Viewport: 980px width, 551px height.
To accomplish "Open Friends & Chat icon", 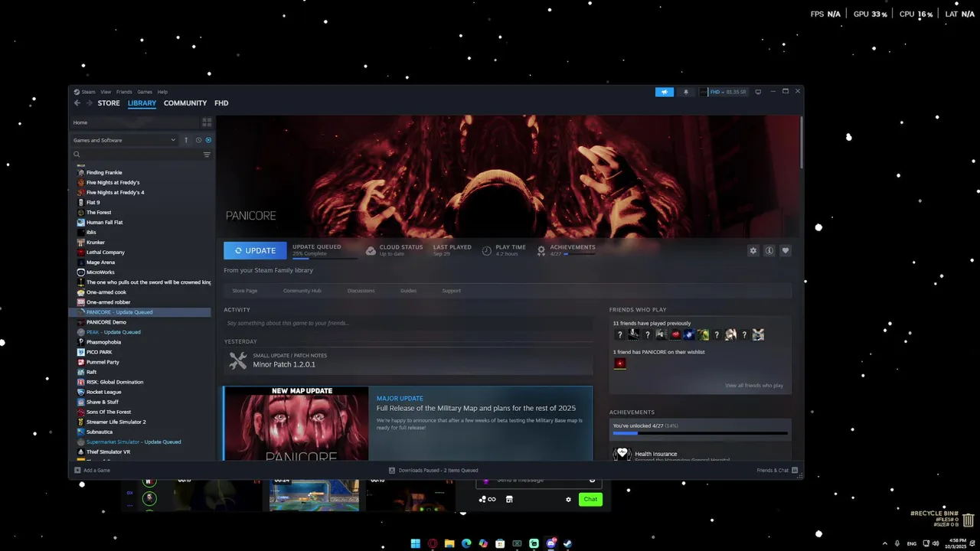I will (795, 470).
